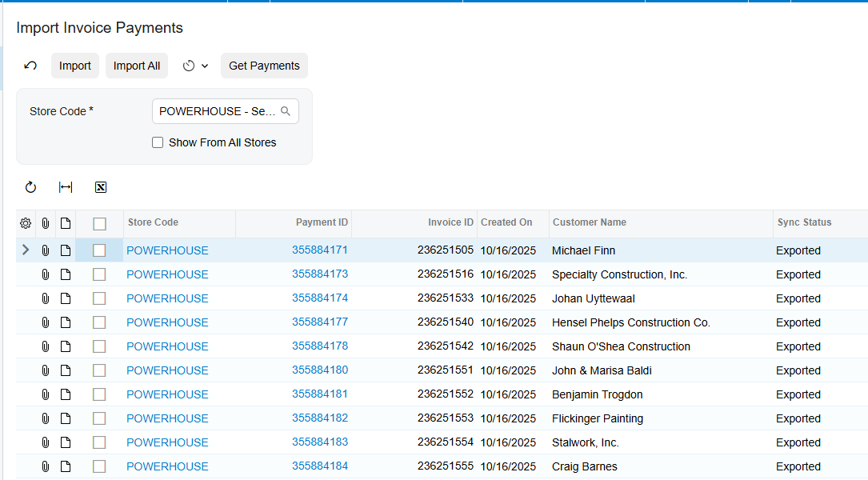The width and height of the screenshot is (868, 480).
Task: Enable Show From All Stores checkbox
Action: pyautogui.click(x=158, y=143)
